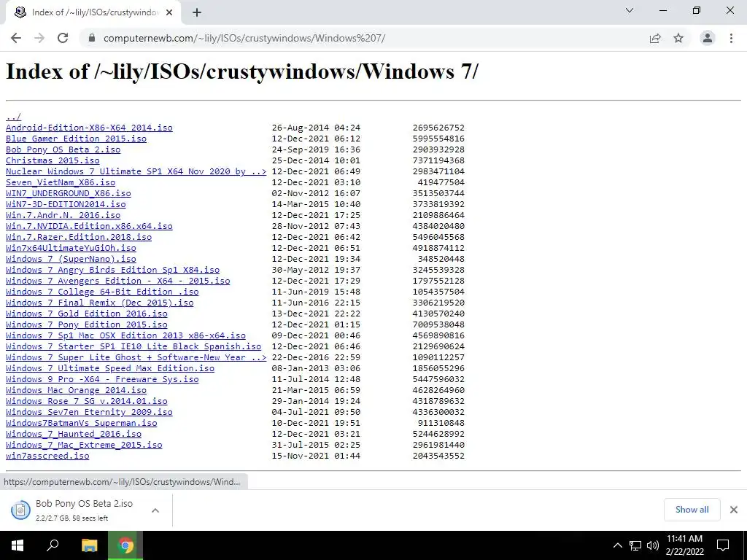The width and height of the screenshot is (747, 560).
Task: Click Windows_7_Mac_Extreme_2015.iso link
Action: (x=84, y=446)
